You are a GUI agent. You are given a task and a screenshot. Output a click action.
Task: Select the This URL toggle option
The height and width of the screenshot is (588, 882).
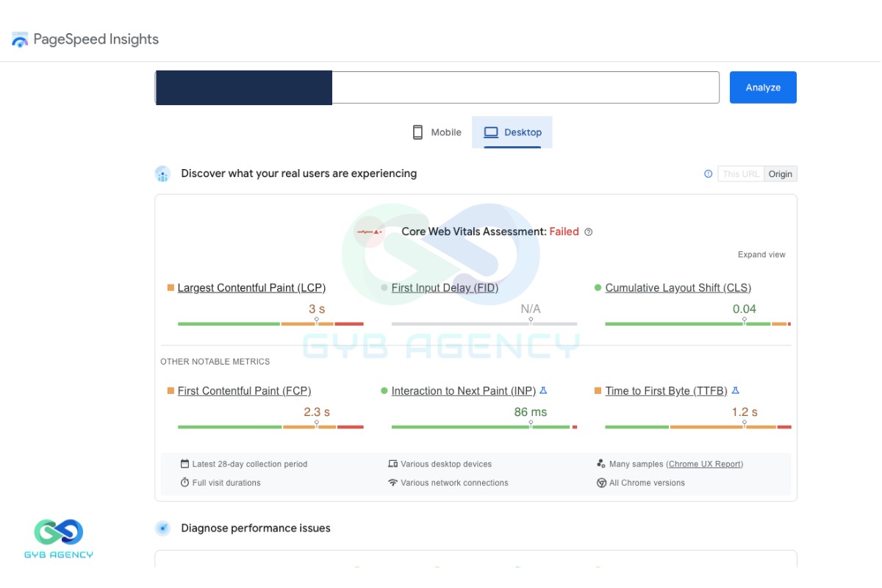coord(741,174)
